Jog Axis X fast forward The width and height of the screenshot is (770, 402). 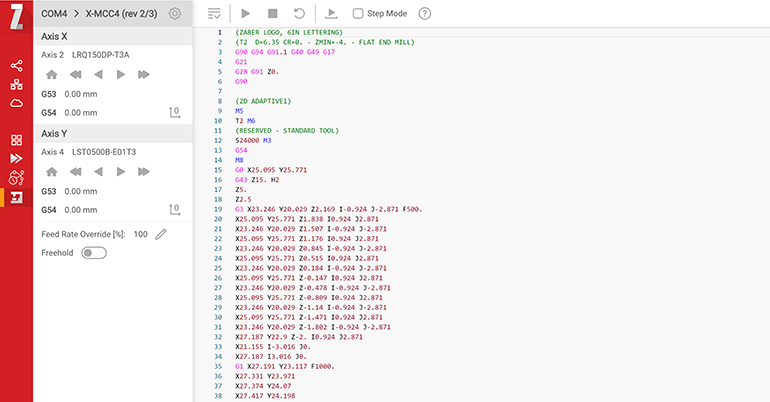click(145, 74)
